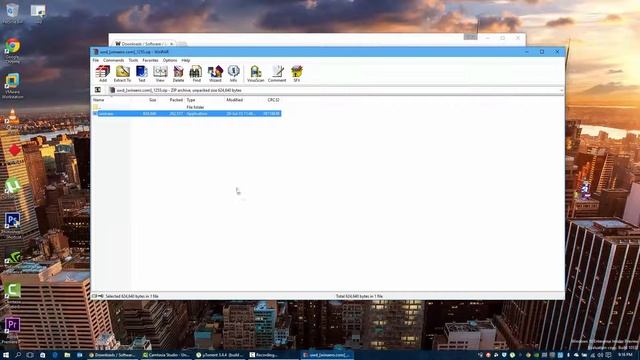Image resolution: width=640 pixels, height=360 pixels.
Task: Select the highlighted Application file row
Action: [187, 113]
